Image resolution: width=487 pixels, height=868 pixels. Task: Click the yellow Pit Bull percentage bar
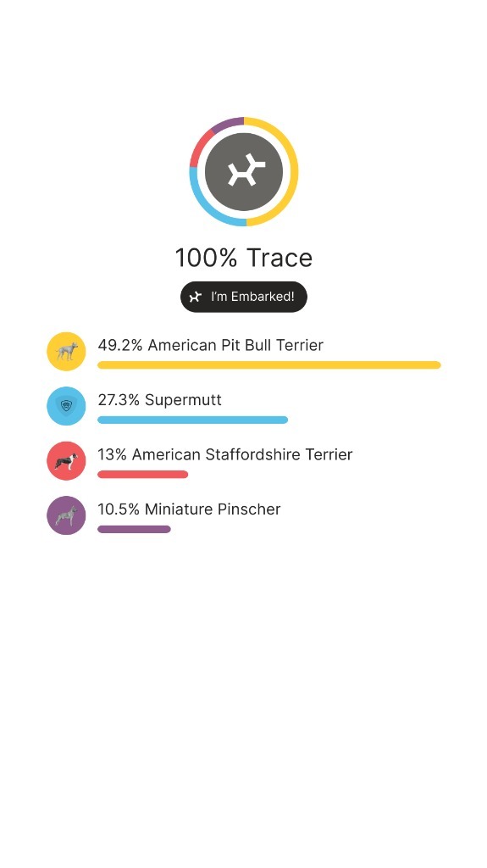click(x=269, y=364)
